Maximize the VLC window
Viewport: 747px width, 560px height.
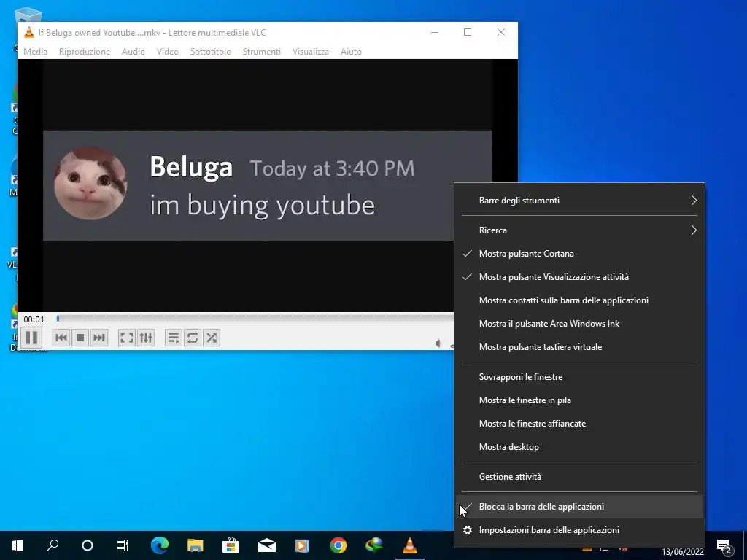click(468, 32)
